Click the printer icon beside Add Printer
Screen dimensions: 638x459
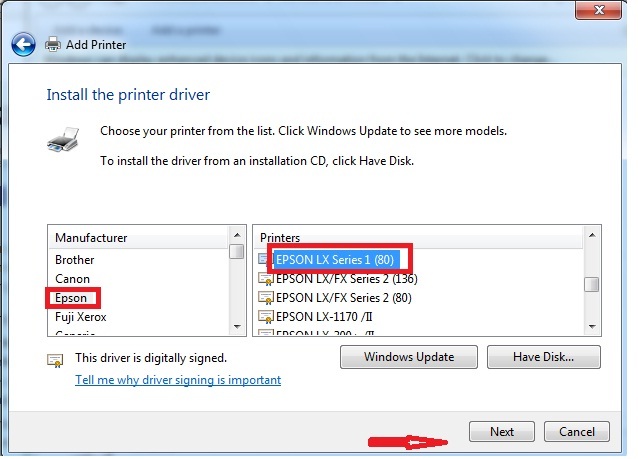point(52,44)
